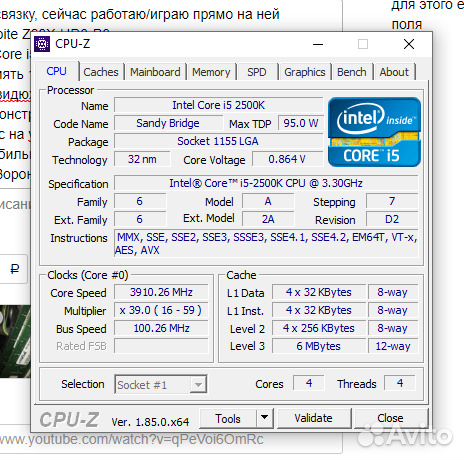
Task: Click the Bus Speed value '100.26 MHz'
Action: point(161,328)
